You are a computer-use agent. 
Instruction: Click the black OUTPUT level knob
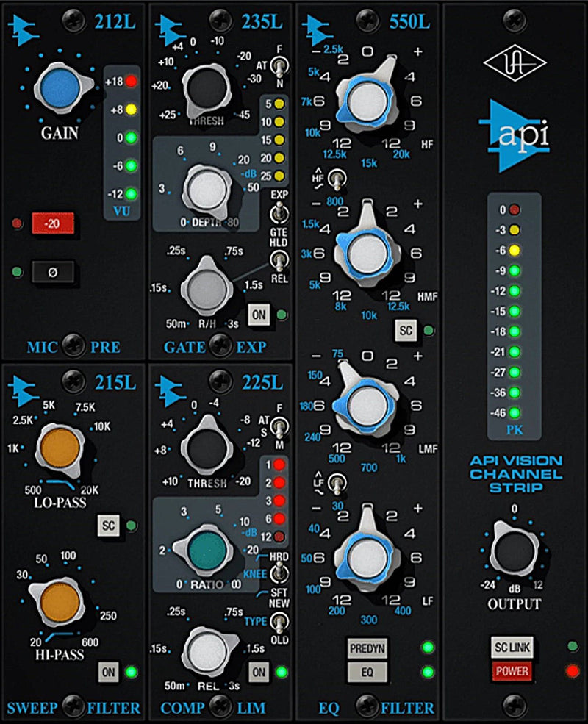coord(513,550)
